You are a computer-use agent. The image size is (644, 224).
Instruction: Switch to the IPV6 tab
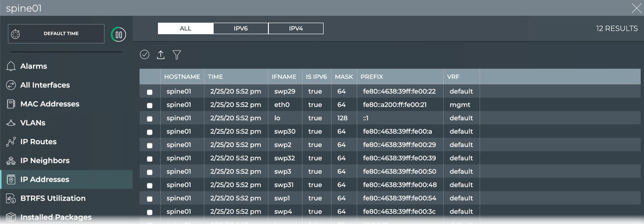[x=241, y=29]
